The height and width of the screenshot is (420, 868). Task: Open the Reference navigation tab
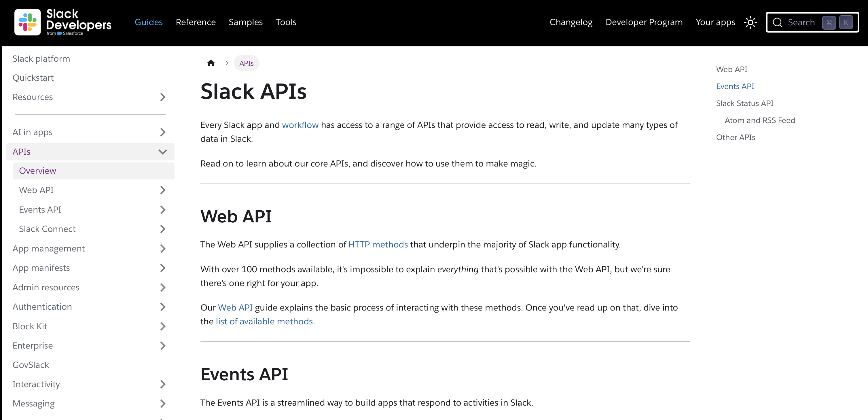coord(196,22)
